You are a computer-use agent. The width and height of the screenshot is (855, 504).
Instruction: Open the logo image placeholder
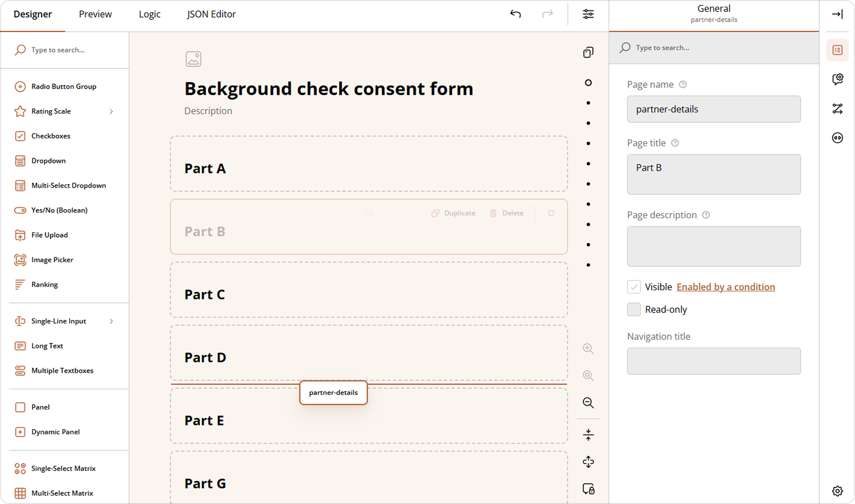tap(193, 59)
